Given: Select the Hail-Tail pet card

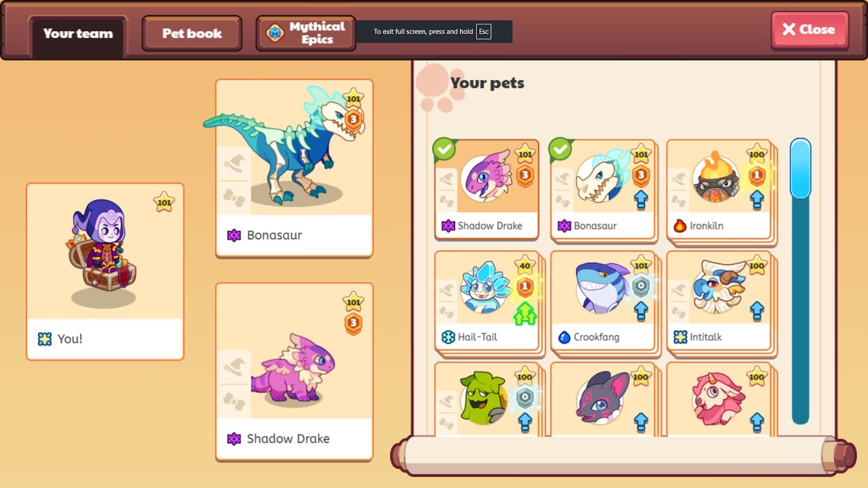Looking at the screenshot, I should (x=487, y=302).
